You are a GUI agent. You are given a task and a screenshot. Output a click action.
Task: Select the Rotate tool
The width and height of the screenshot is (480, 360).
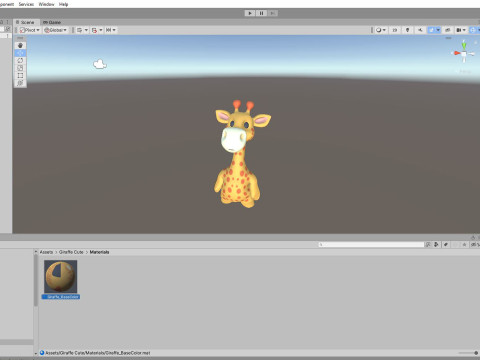(20, 61)
